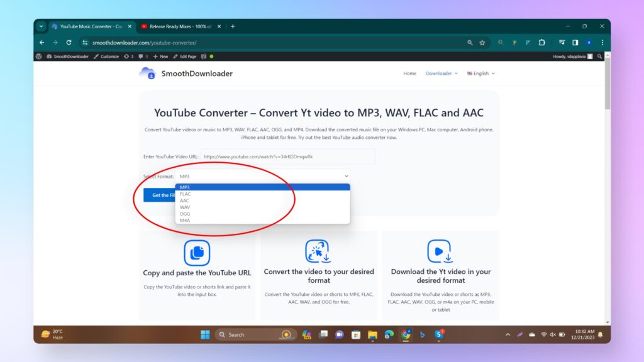Choose AAC from the format list
The height and width of the screenshot is (362, 644).
point(263,200)
